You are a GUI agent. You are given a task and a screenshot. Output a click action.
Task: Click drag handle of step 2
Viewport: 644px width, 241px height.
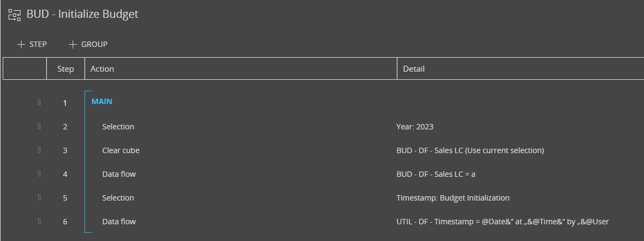[39, 127]
